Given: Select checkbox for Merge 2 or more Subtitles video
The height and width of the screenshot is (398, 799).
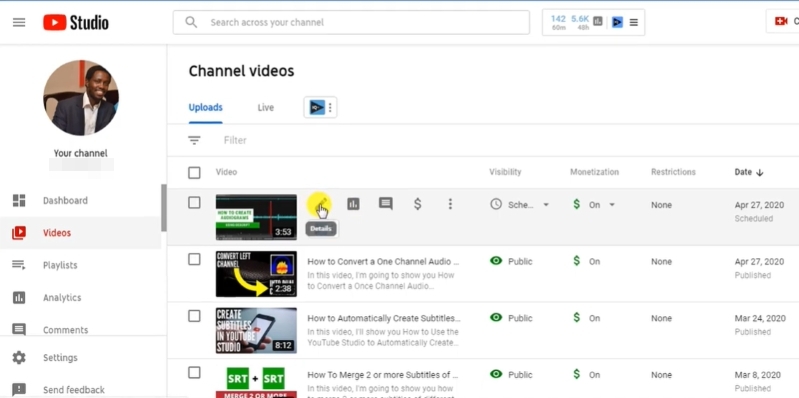Looking at the screenshot, I should click(194, 373).
